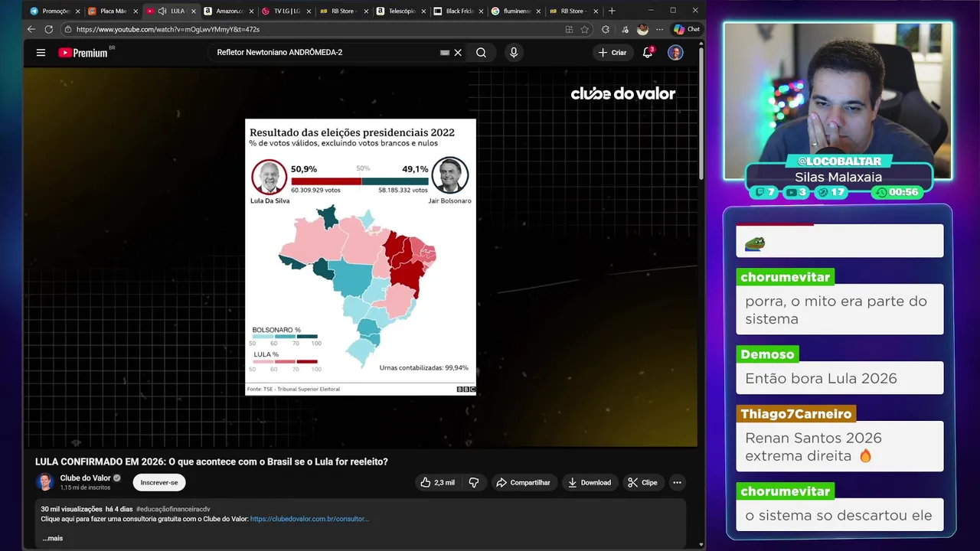980x551 pixels.
Task: Close the Promoções tab
Action: (78, 11)
